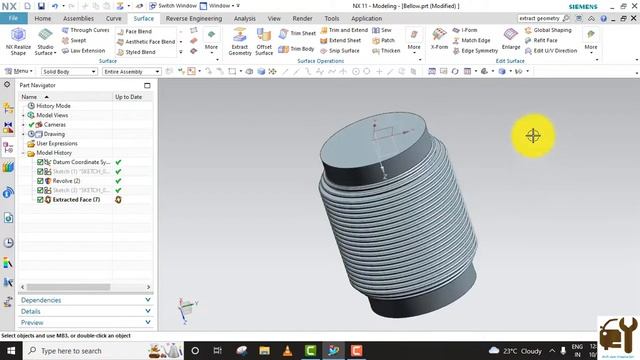Switch to the Home tab
Image resolution: width=640 pixels, height=360 pixels.
pos(42,19)
